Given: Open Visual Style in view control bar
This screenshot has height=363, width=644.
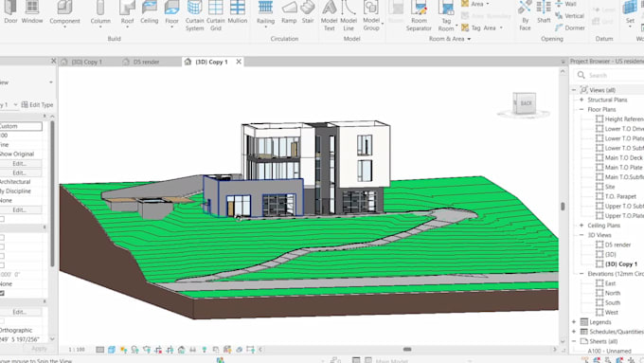Looking at the screenshot, I should (x=112, y=350).
